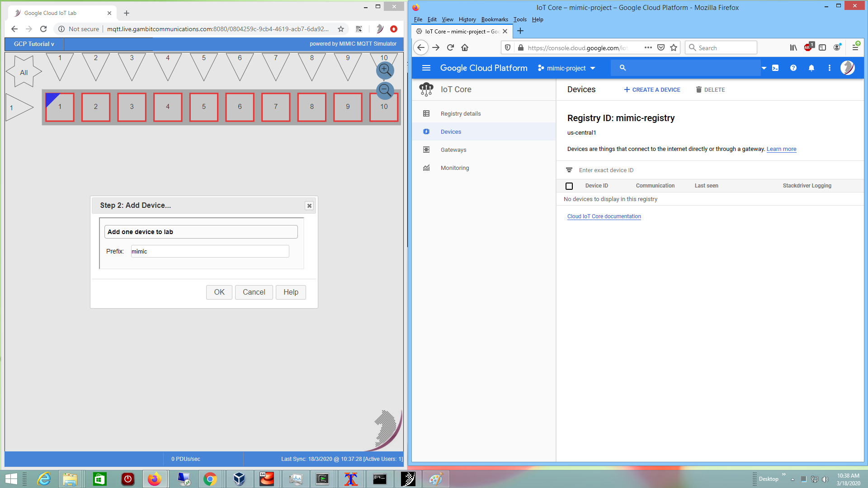The image size is (868, 488).
Task: Click taskbar volume speaker icon
Action: (x=825, y=479)
